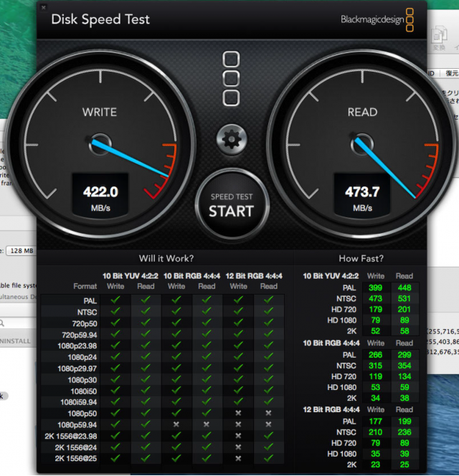This screenshot has width=459, height=476.
Task: Click the 2K 1556@24 10 Bit YUV Write checkmark
Action: 115,447
